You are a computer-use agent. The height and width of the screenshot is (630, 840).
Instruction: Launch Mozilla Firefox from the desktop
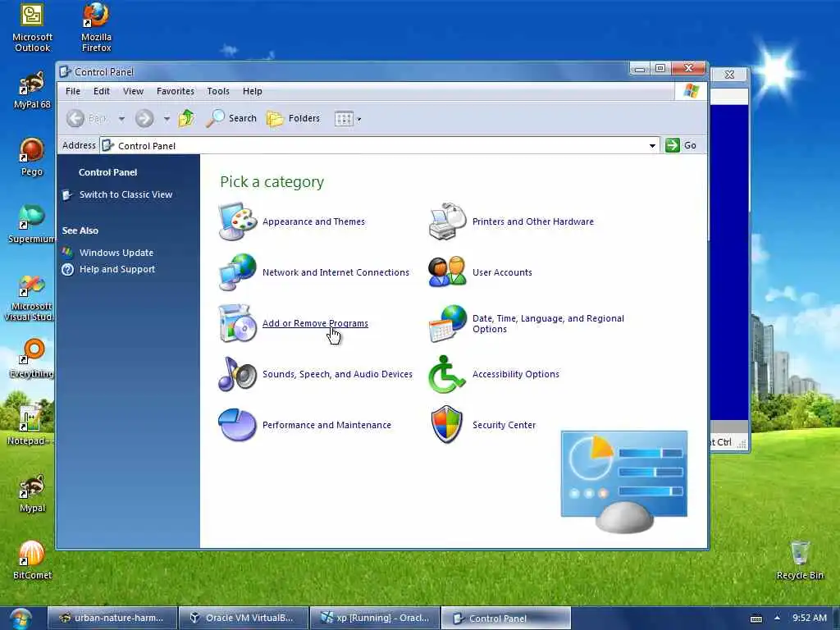click(x=97, y=29)
